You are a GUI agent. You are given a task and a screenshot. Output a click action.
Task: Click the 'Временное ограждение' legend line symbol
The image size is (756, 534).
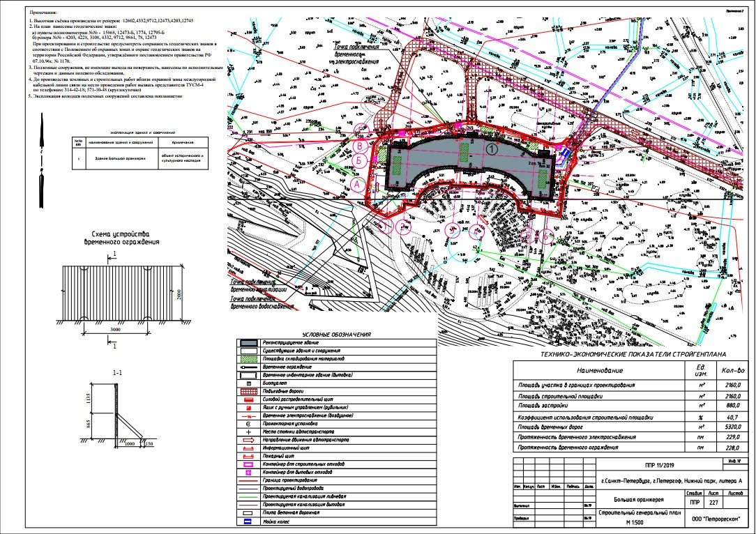coord(248,367)
